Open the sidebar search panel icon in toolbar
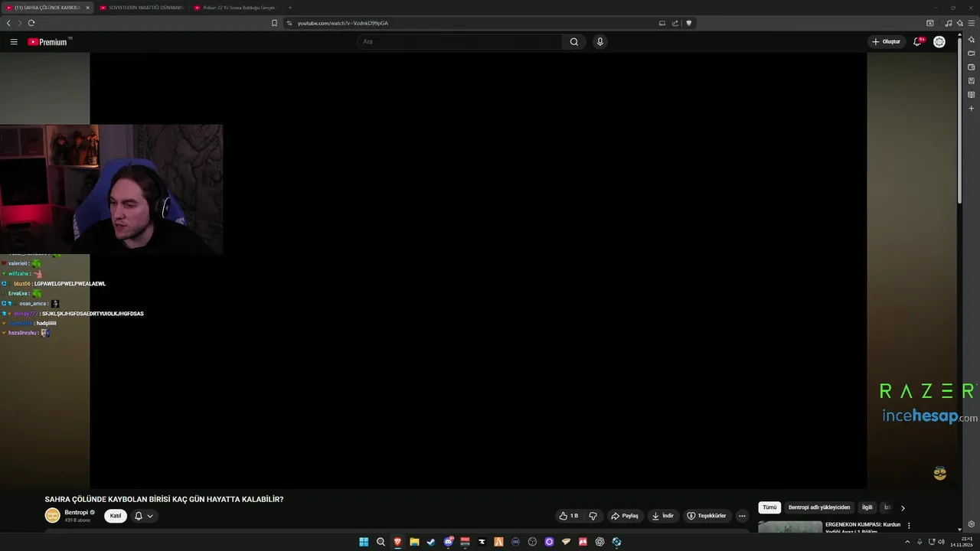The height and width of the screenshot is (551, 980). pyautogui.click(x=930, y=23)
